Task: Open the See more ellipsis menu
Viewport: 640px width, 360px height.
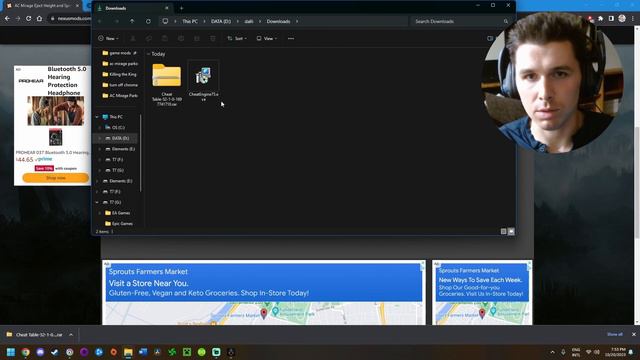Action: click(x=291, y=38)
